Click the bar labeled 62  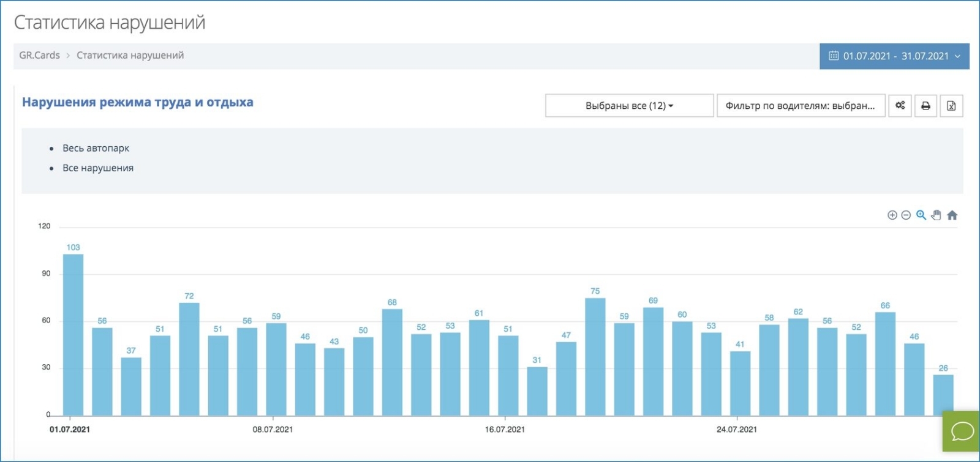798,367
